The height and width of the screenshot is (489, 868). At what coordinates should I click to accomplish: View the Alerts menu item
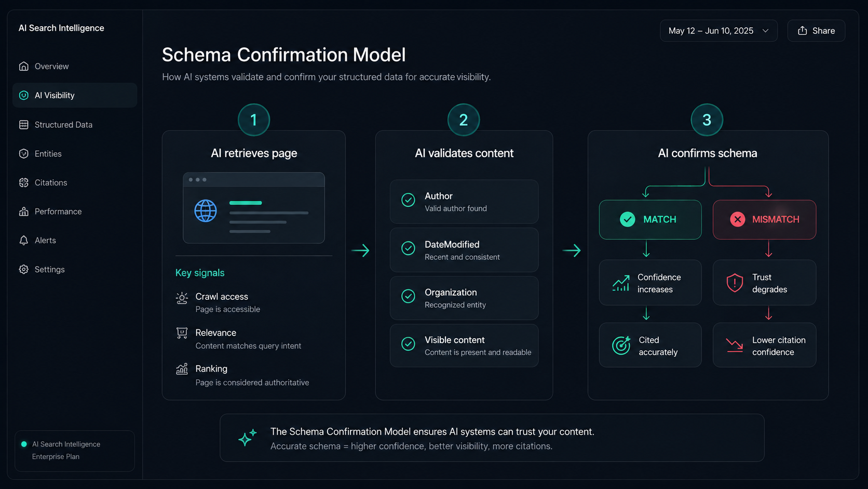[x=75, y=240]
